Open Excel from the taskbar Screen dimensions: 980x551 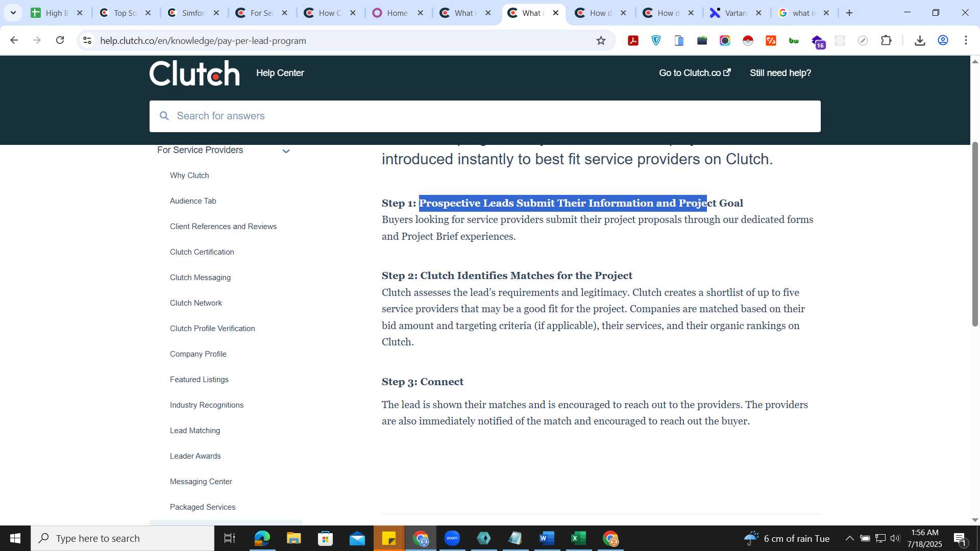coord(578,538)
